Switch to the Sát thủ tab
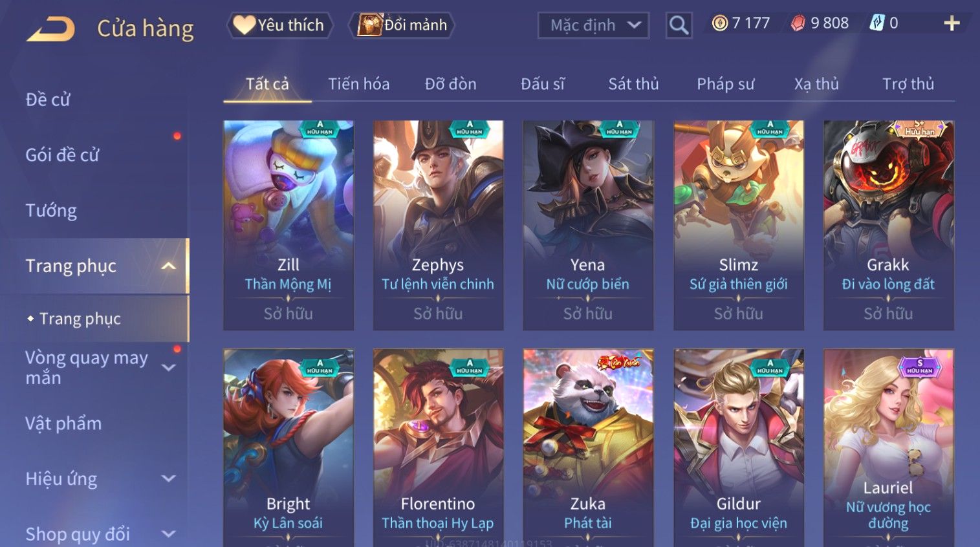This screenshot has height=547, width=980. pyautogui.click(x=633, y=84)
